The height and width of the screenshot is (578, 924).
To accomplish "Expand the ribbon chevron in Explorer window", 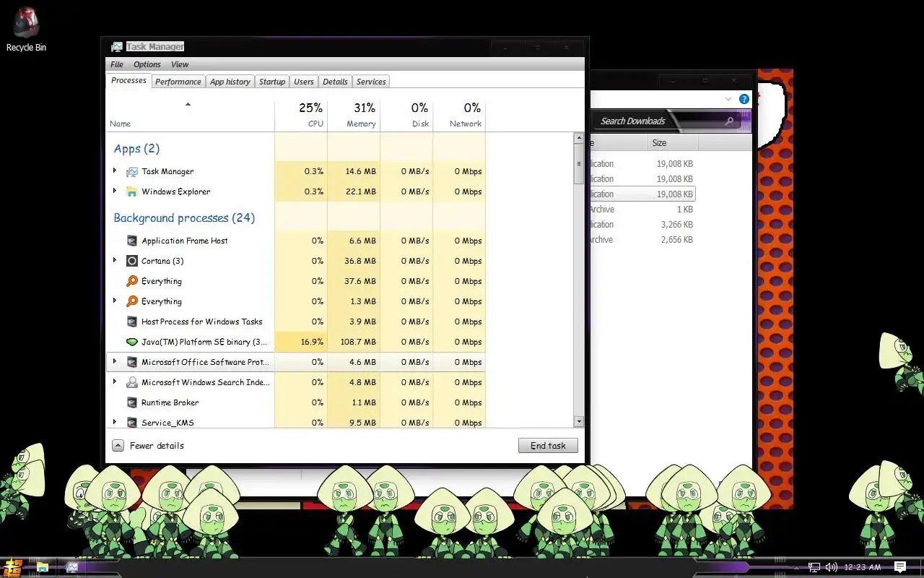I will (728, 99).
